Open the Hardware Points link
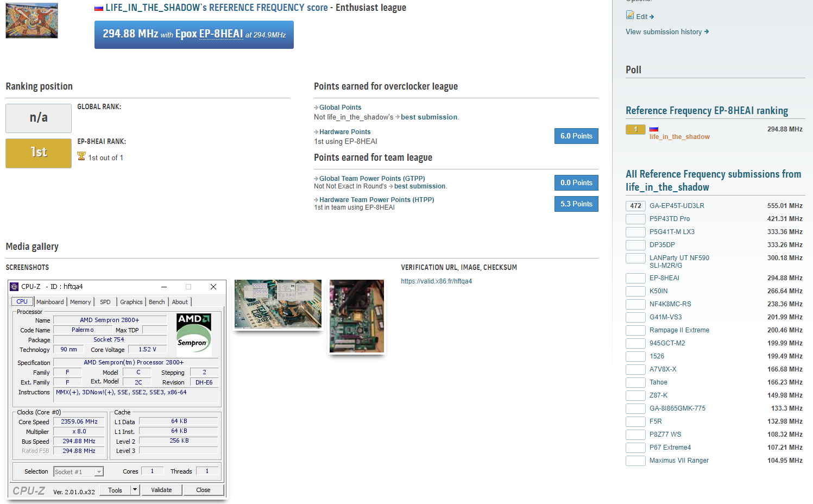This screenshot has width=813, height=504. tap(345, 132)
